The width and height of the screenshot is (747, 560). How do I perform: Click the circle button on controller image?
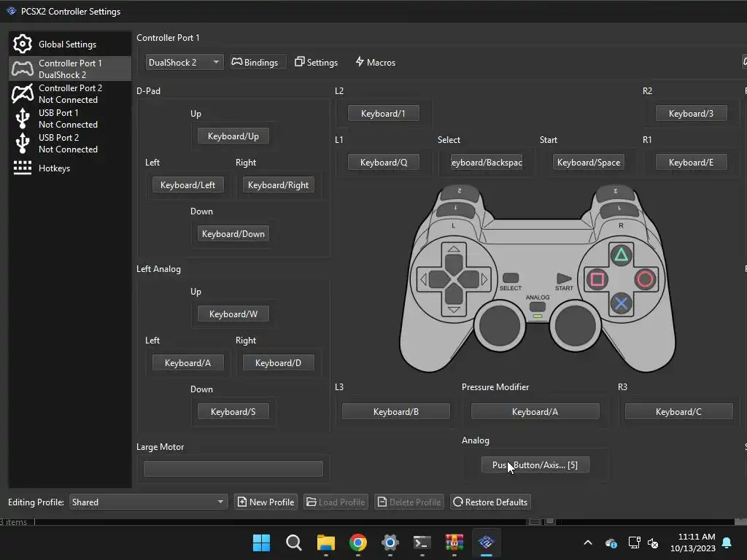(646, 279)
